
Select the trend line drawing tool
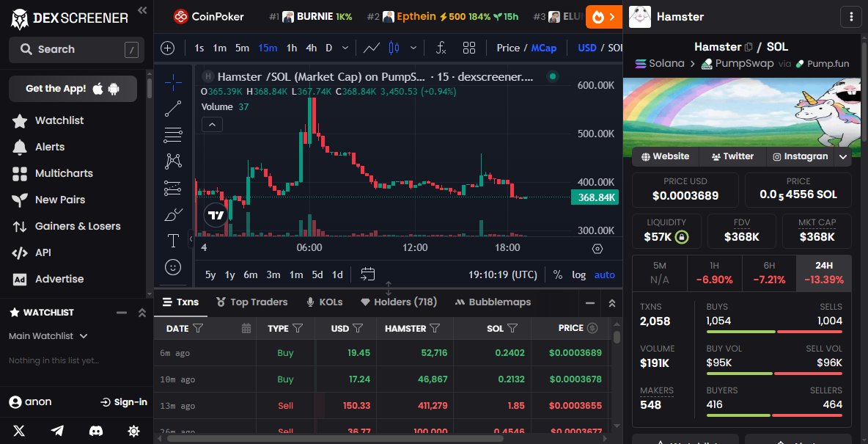click(x=173, y=109)
